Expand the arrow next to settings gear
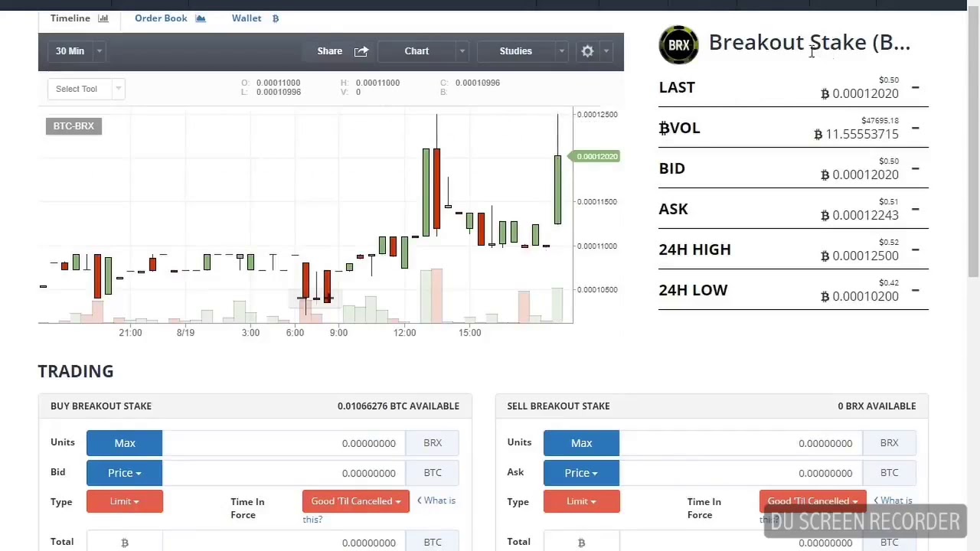Image resolution: width=980 pixels, height=551 pixels. pos(606,51)
